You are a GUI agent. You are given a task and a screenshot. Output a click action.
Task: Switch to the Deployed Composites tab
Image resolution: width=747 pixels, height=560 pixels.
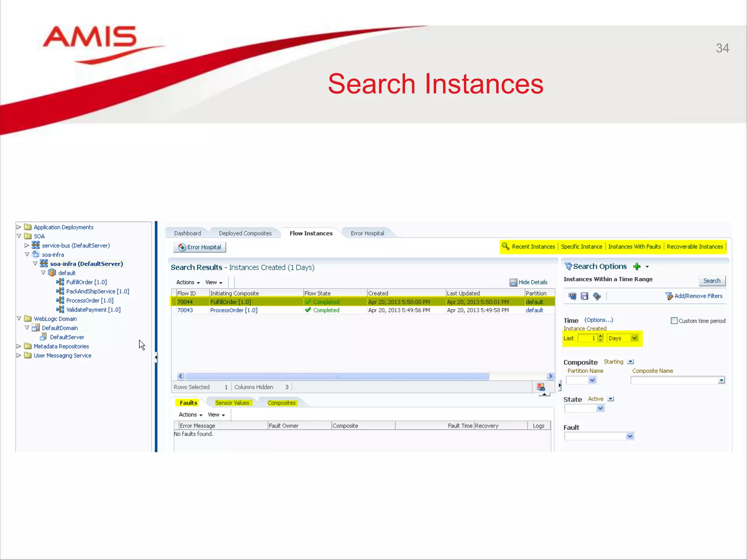click(245, 233)
